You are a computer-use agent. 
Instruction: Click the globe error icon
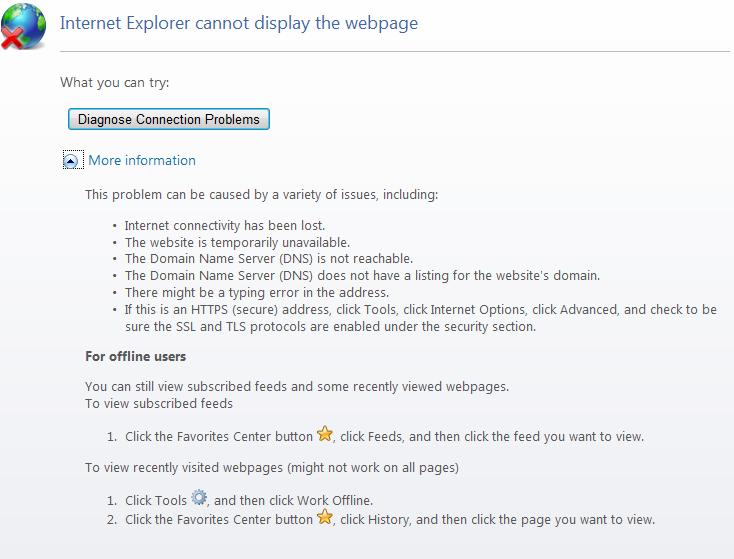click(x=23, y=26)
